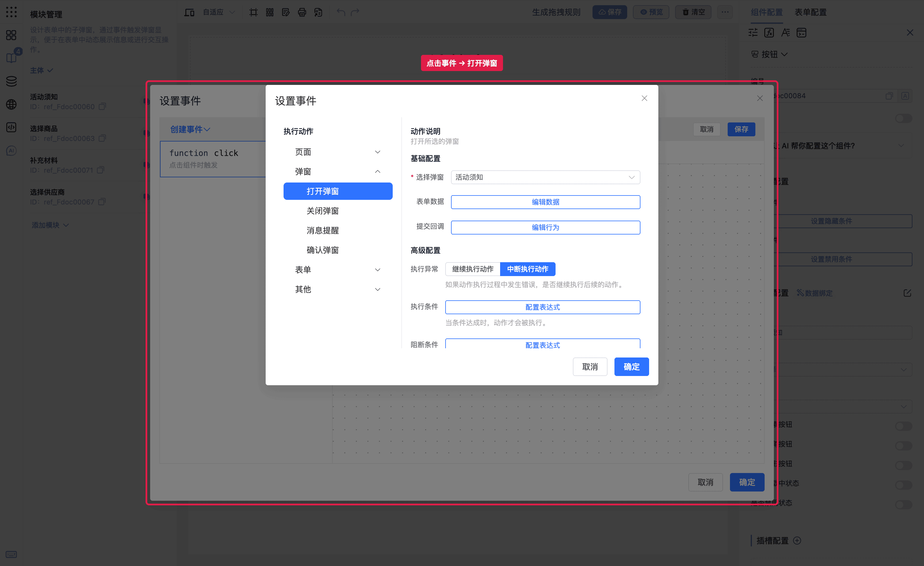Expand the 其他 action group
The height and width of the screenshot is (566, 924).
click(338, 289)
